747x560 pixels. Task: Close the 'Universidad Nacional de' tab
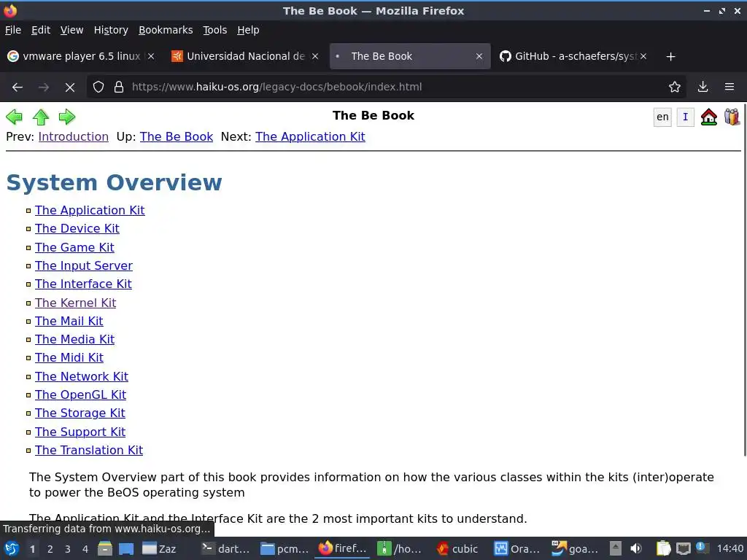tap(315, 56)
